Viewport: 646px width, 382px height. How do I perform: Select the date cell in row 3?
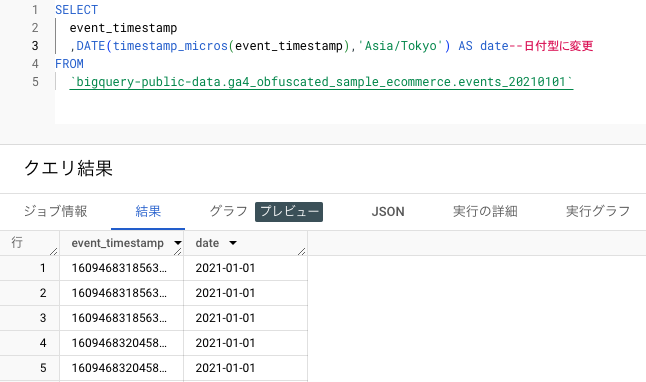click(246, 318)
